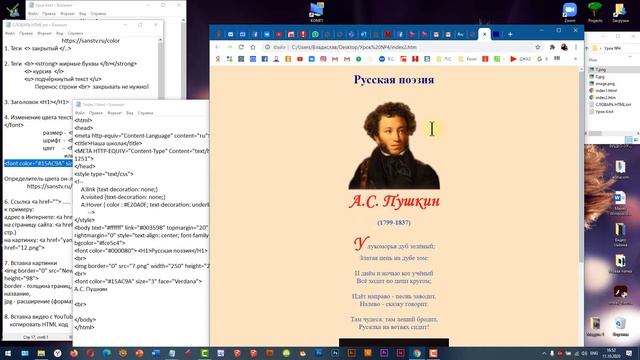Open Chrome from the taskbar
The image size is (640, 360).
pos(417,353)
